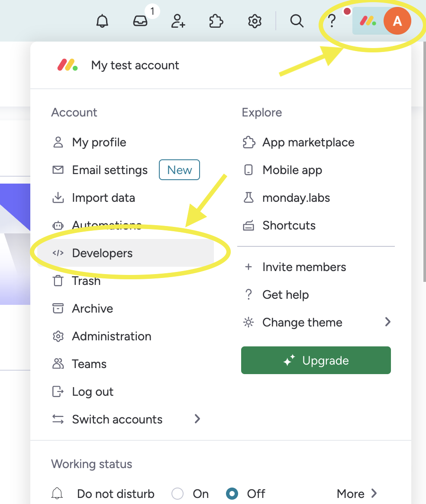This screenshot has height=504, width=426.
Task: Select My profile from Account menu
Action: coord(99,142)
